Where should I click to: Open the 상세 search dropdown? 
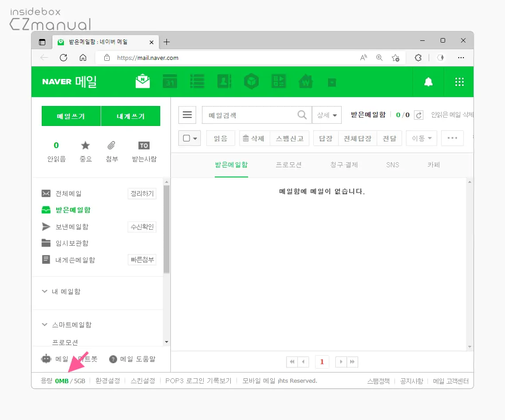327,115
